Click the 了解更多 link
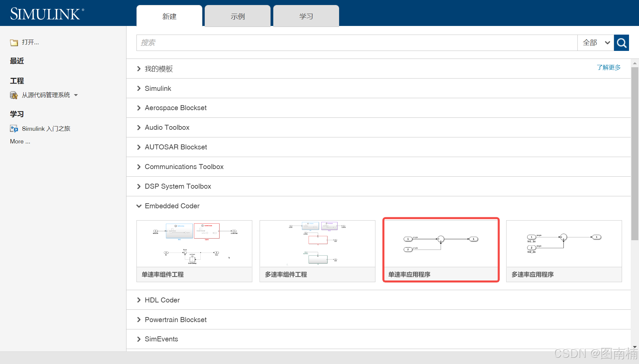639x364 pixels. click(x=608, y=68)
